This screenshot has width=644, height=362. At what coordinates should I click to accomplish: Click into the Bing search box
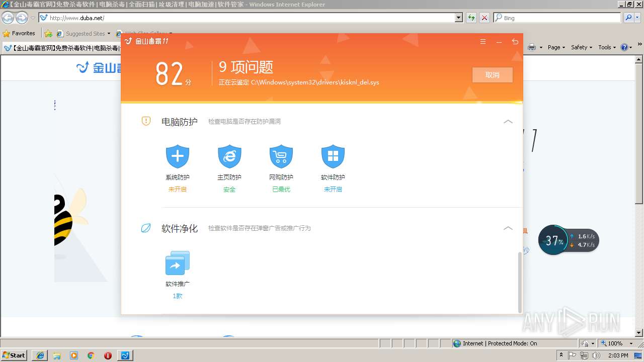pyautogui.click(x=557, y=18)
